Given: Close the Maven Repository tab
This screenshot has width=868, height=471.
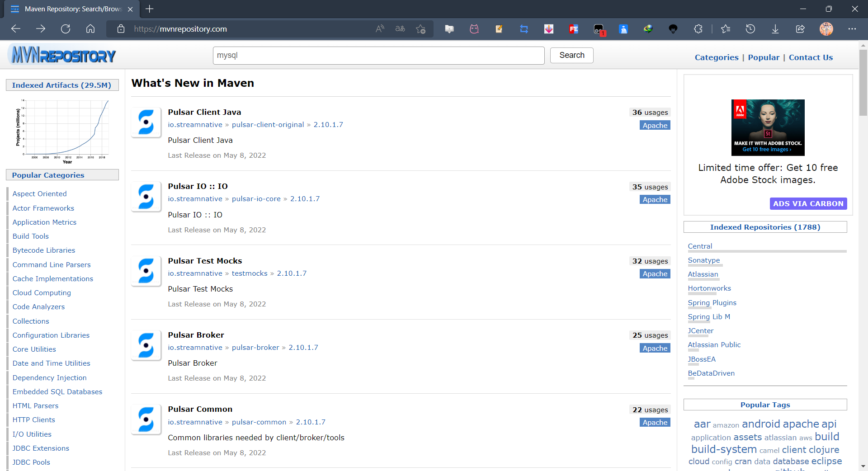Looking at the screenshot, I should 130,9.
